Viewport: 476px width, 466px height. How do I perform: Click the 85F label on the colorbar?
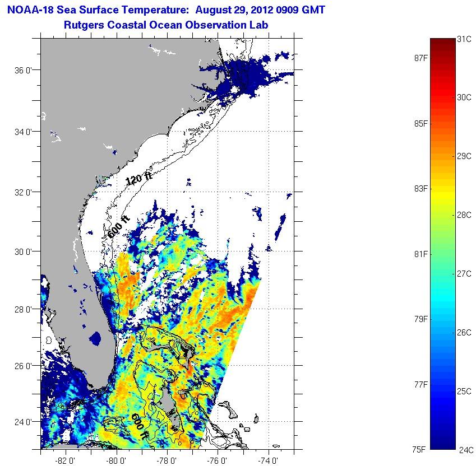pyautogui.click(x=420, y=124)
